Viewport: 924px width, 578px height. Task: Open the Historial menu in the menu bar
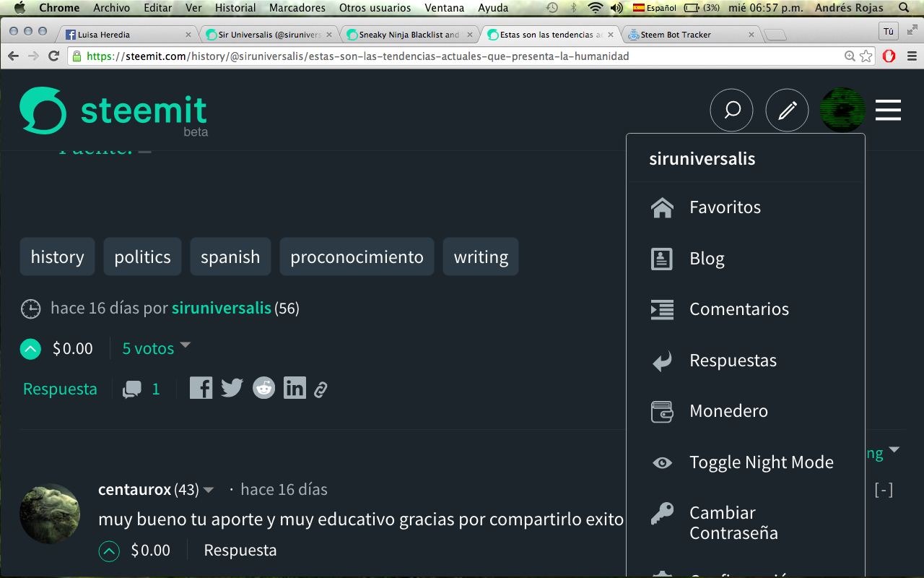click(235, 8)
